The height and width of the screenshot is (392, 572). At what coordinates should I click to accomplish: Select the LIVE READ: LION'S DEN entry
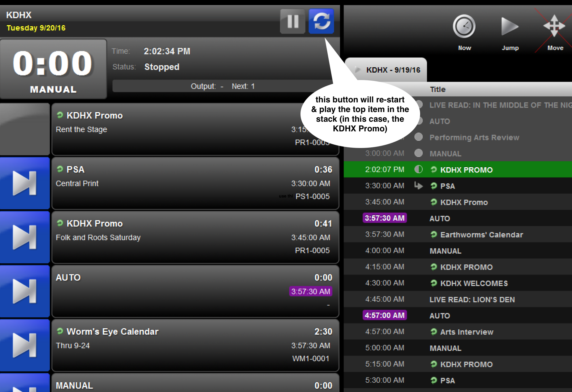(472, 300)
